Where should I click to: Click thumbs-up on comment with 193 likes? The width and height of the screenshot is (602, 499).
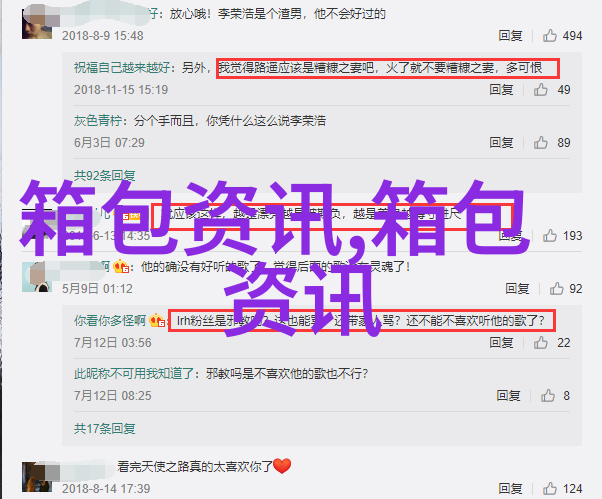tap(549, 235)
